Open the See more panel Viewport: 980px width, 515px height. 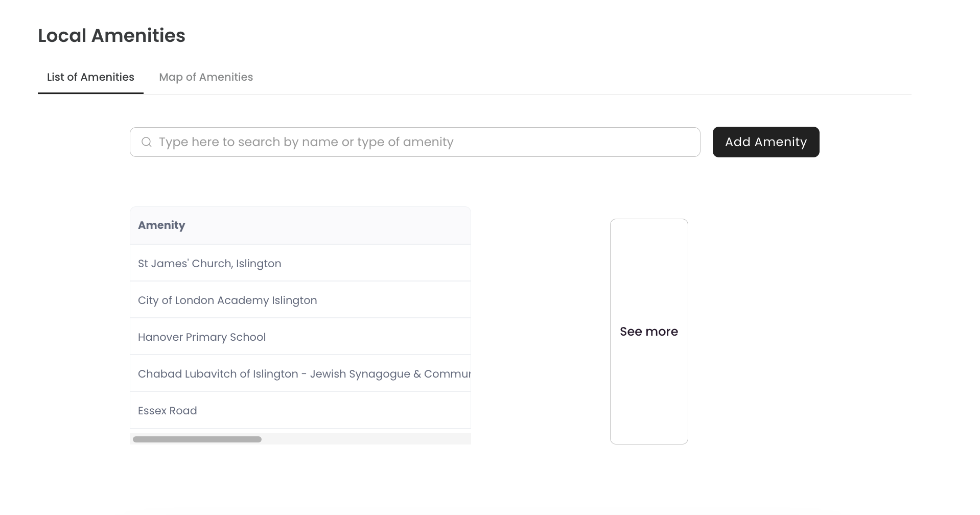click(649, 332)
